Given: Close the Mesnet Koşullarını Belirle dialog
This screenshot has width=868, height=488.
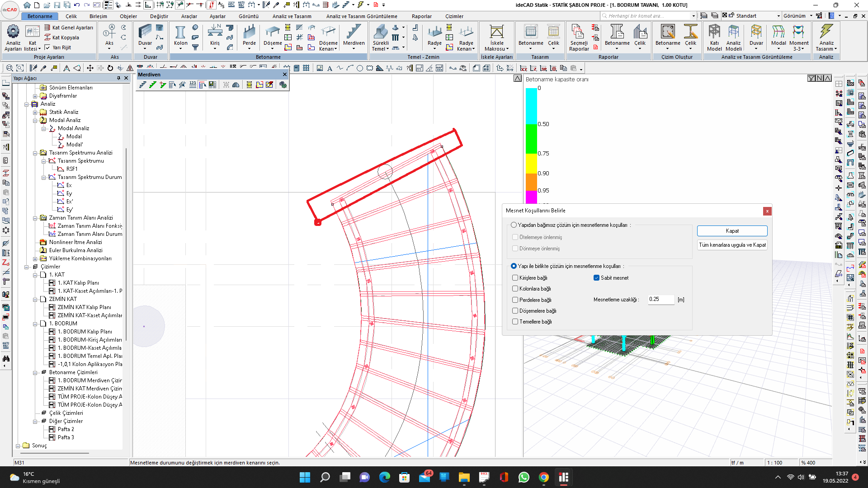Looking at the screenshot, I should (x=767, y=211).
